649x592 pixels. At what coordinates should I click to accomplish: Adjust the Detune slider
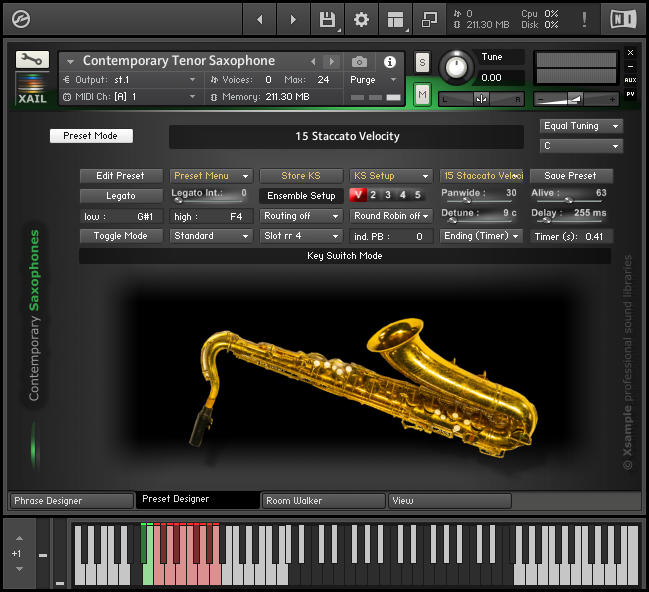tap(479, 221)
